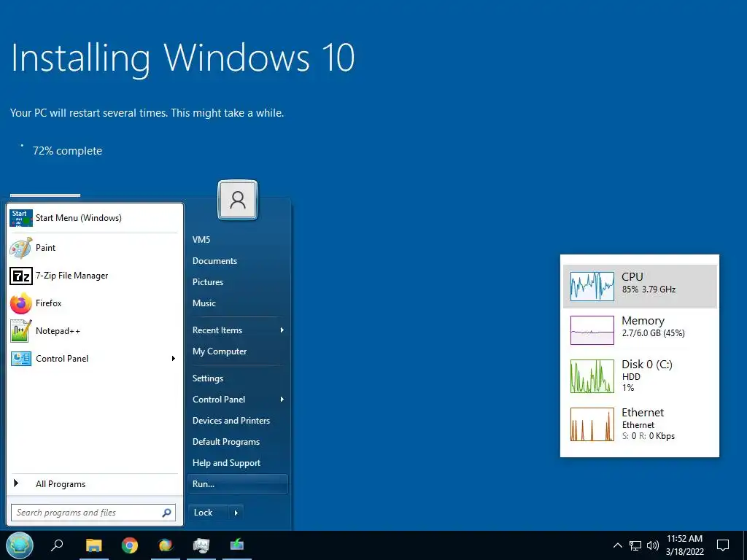Select the Disk 0 (C:) graph
The image size is (747, 560).
pos(592,376)
